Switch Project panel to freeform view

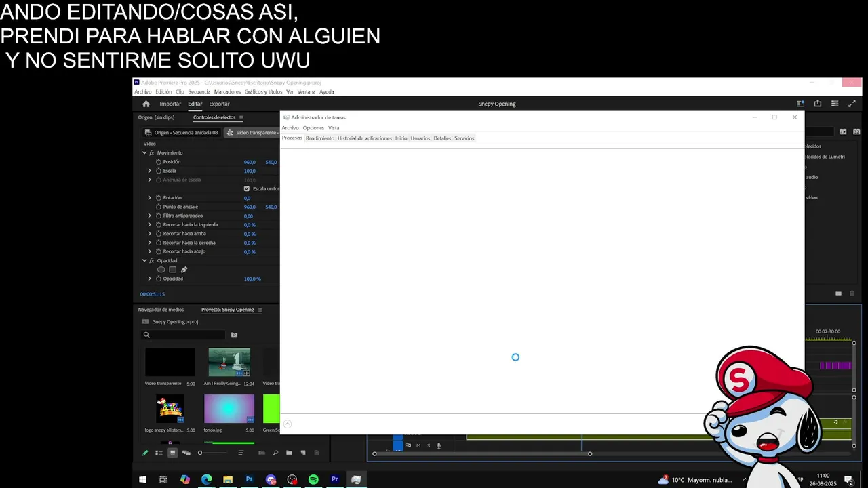coord(186,453)
